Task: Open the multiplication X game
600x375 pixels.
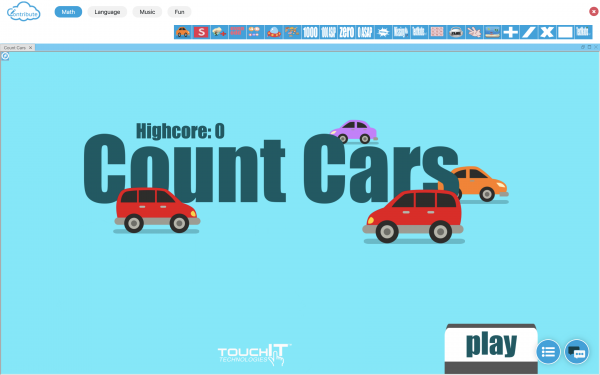Action: tap(547, 32)
